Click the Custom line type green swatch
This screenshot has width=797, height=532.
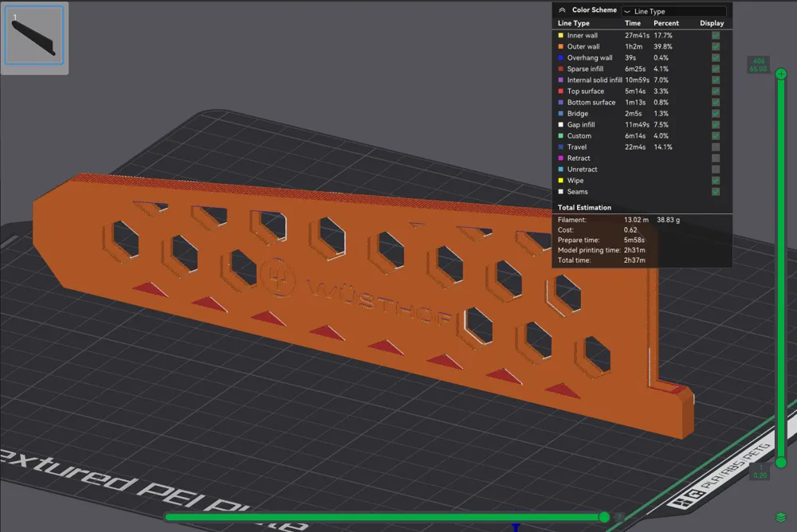561,136
